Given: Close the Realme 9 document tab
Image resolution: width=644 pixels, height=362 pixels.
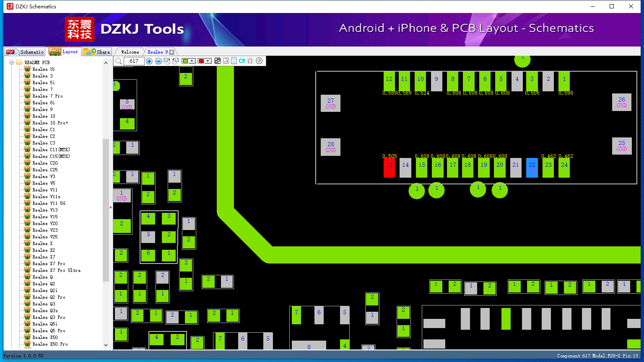Looking at the screenshot, I should pyautogui.click(x=172, y=52).
